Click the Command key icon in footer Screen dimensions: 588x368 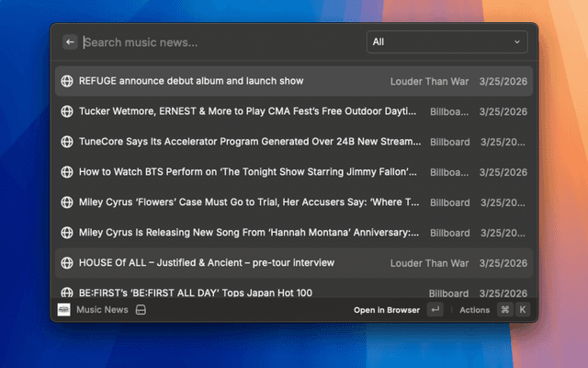point(504,310)
